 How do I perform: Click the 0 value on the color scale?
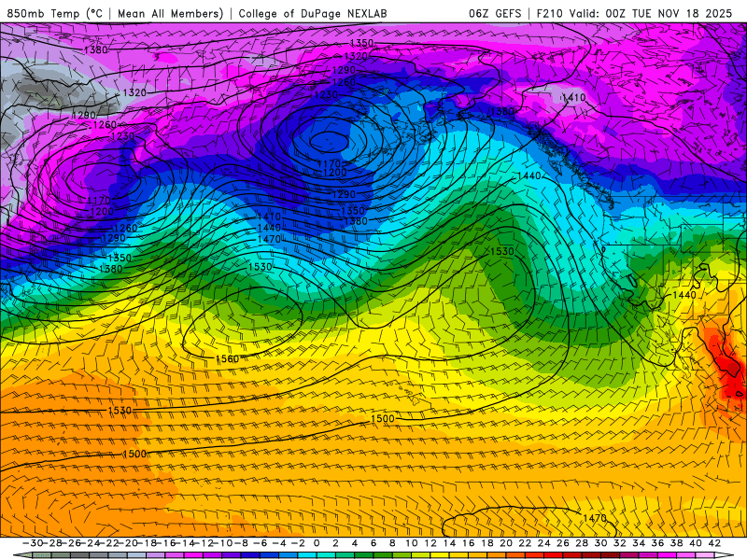pos(317,543)
